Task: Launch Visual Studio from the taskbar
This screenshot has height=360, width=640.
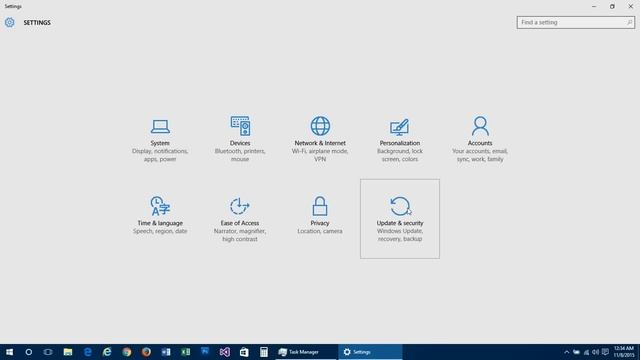Action: [x=224, y=352]
